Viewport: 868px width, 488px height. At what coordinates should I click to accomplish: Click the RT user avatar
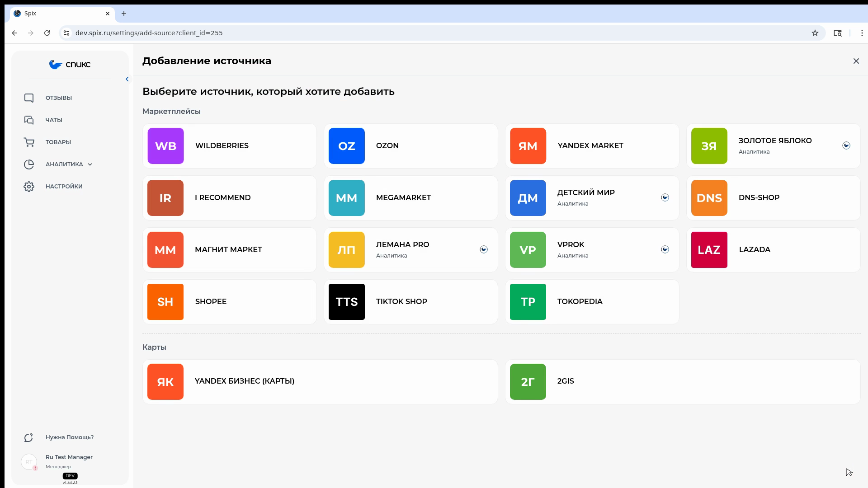click(29, 462)
